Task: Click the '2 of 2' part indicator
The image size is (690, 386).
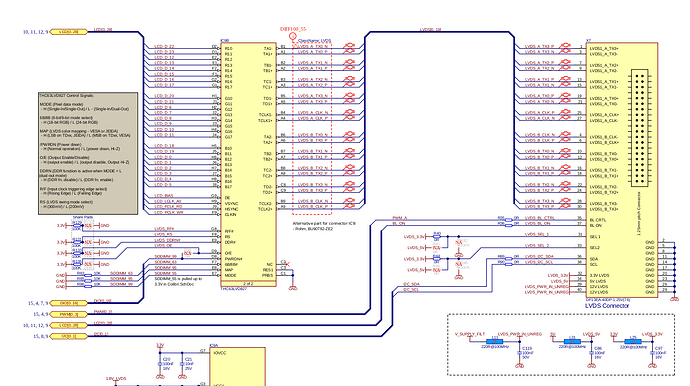Action: [x=248, y=283]
